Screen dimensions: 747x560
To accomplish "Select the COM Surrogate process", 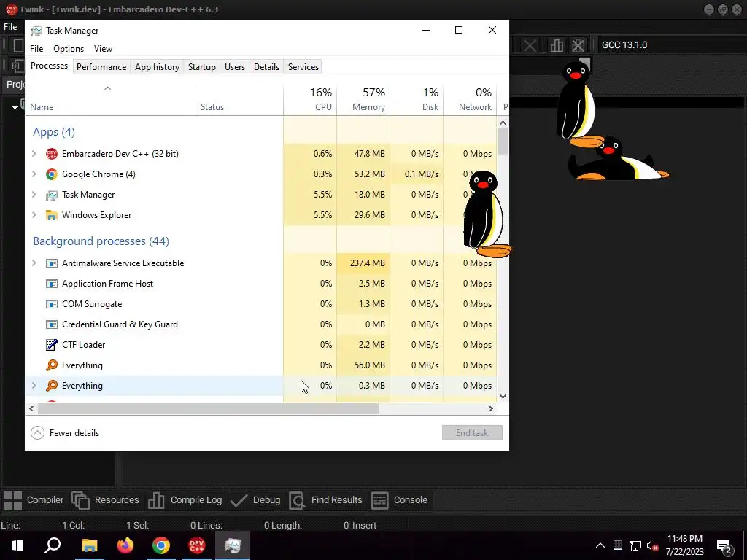I will click(x=261, y=304).
